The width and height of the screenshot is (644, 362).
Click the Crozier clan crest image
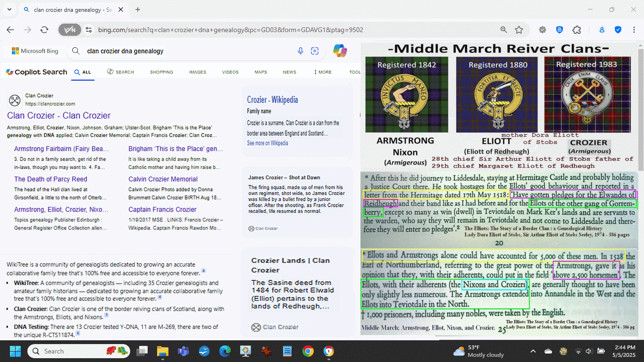coord(587,95)
